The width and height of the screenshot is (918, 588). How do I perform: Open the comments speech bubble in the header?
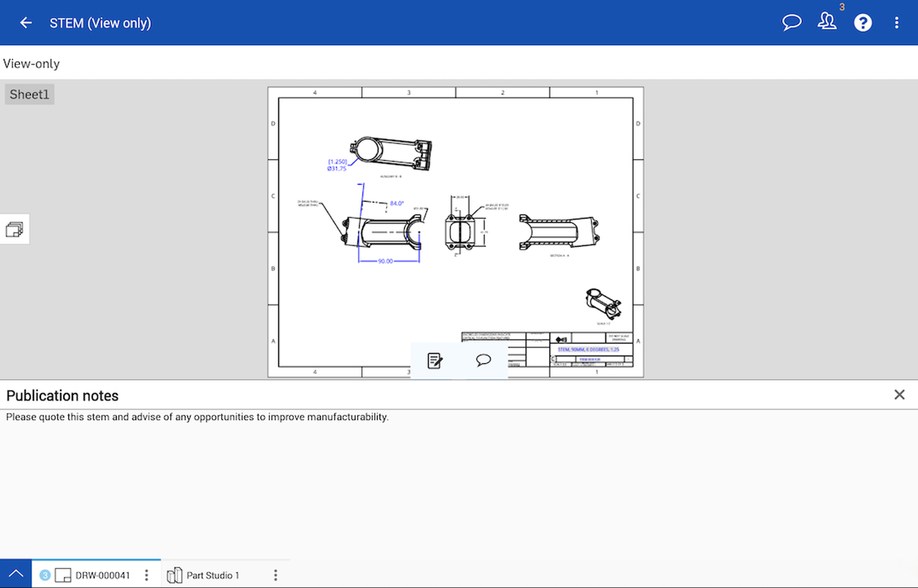792,23
